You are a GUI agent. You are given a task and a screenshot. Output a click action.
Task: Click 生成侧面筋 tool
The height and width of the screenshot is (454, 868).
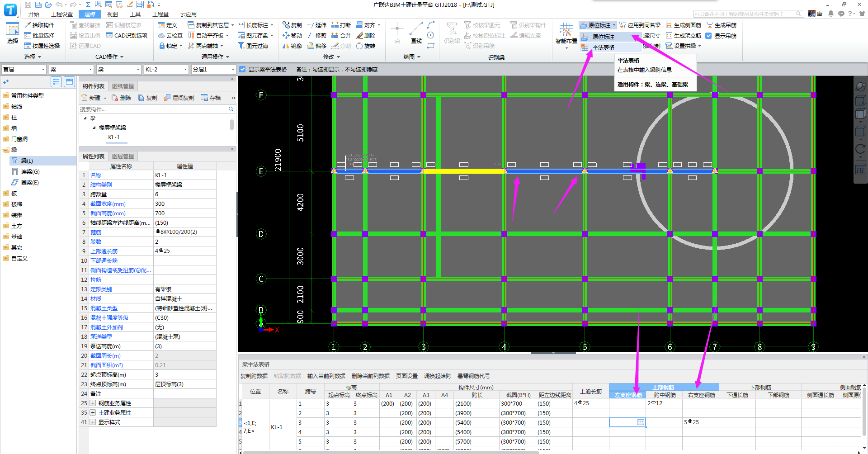point(684,25)
